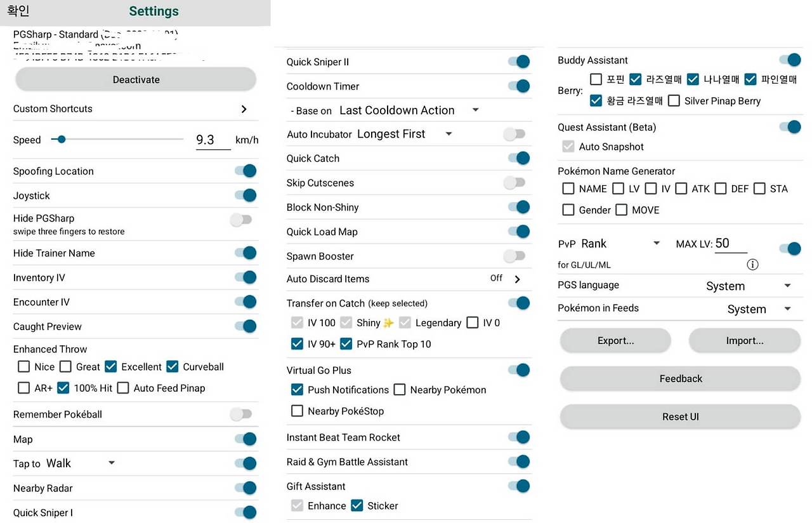Click the PvP info circle icon
812x523 pixels.
[x=752, y=265]
